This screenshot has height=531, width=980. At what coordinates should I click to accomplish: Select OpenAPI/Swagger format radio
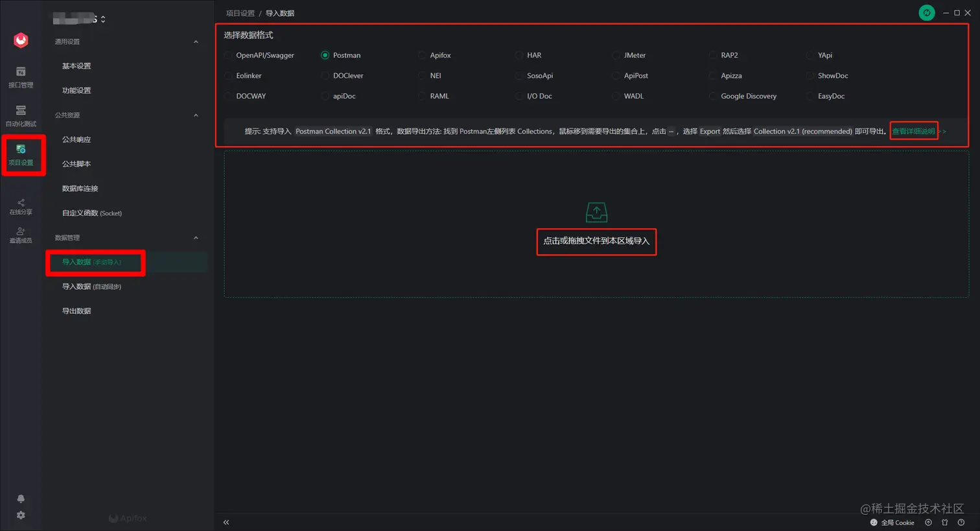(228, 55)
